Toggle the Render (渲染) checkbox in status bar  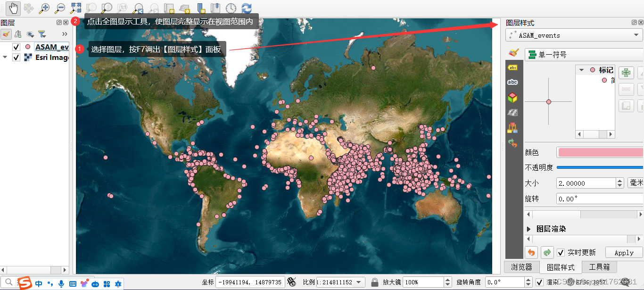click(540, 282)
